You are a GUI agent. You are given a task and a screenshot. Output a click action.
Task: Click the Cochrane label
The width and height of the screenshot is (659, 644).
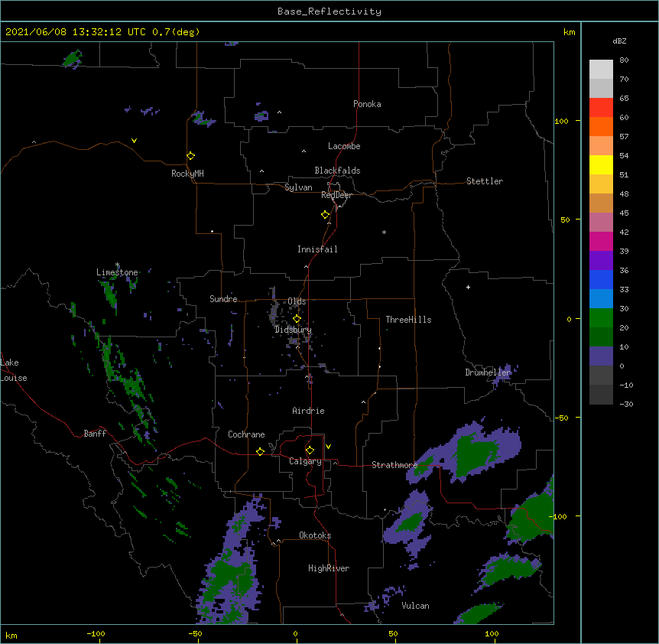click(246, 434)
